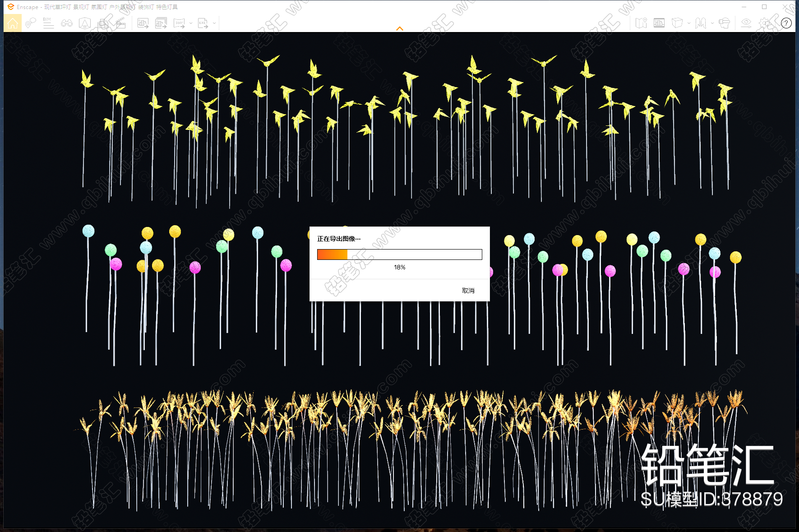Enable the VR headset mode icon

coord(724,23)
